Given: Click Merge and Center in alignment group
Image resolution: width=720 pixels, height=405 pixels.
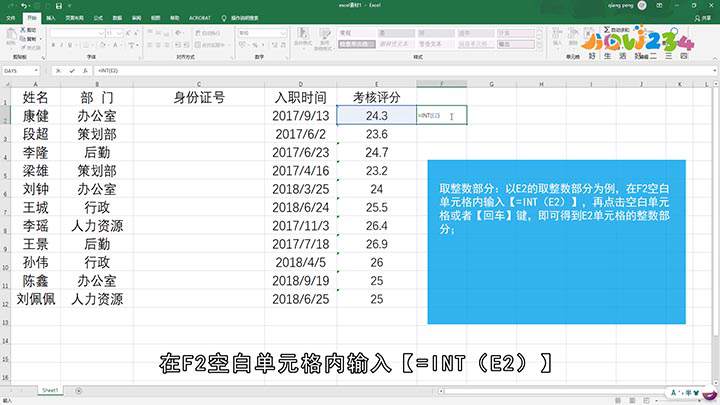Looking at the screenshot, I should [210, 45].
